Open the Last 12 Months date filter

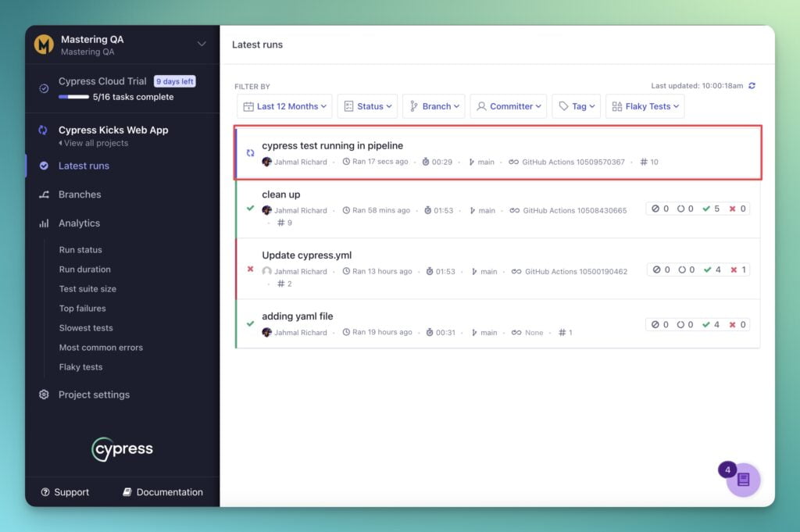click(x=284, y=106)
